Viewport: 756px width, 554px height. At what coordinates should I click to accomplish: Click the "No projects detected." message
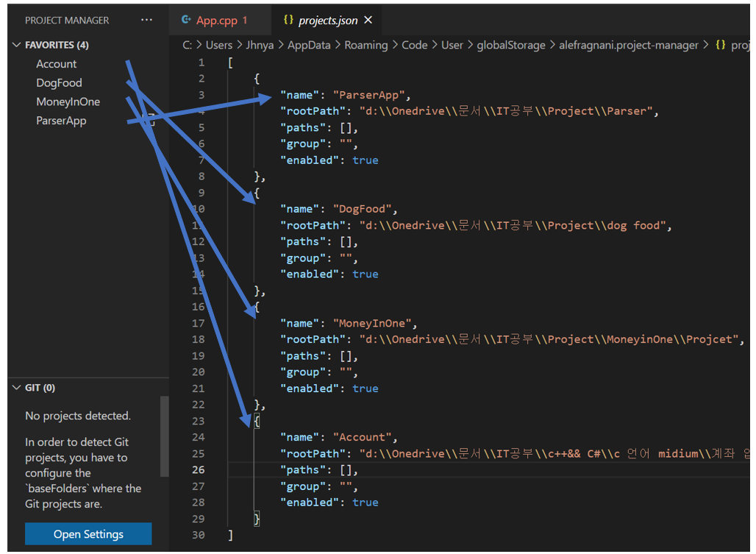tap(78, 416)
